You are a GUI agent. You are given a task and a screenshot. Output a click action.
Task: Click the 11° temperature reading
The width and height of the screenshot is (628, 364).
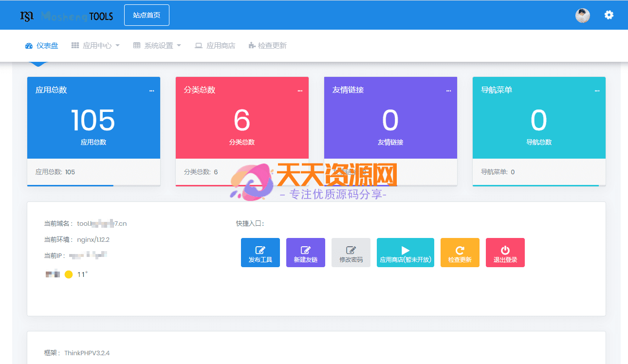[x=82, y=274]
